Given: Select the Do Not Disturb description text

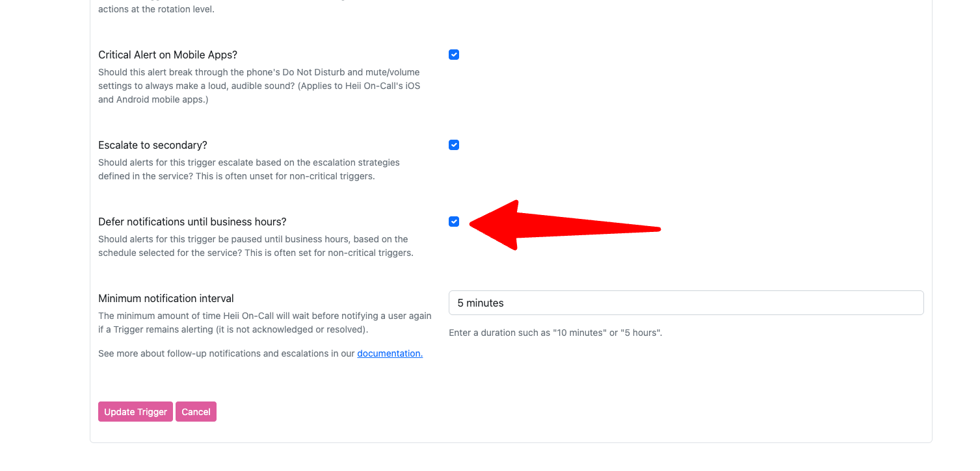Looking at the screenshot, I should [259, 86].
